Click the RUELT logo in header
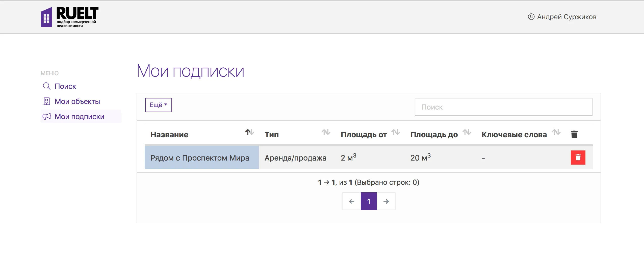Image resolution: width=644 pixels, height=259 pixels. click(x=70, y=17)
